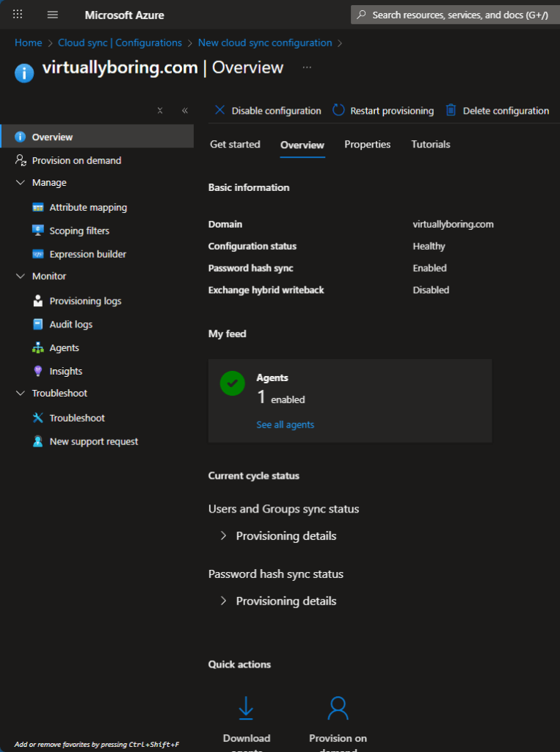The image size is (560, 752).
Task: Click the Insights lightbulb icon
Action: pos(38,371)
